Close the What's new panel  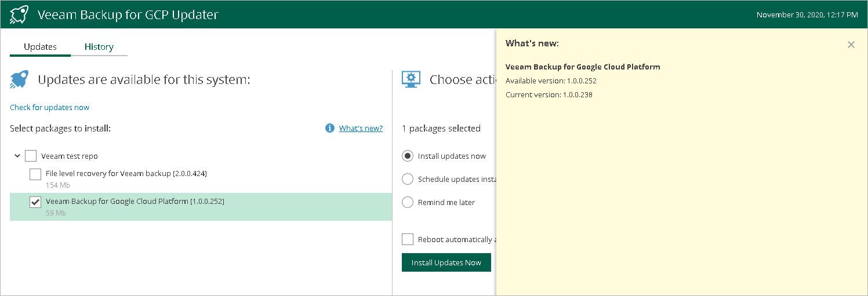(851, 45)
